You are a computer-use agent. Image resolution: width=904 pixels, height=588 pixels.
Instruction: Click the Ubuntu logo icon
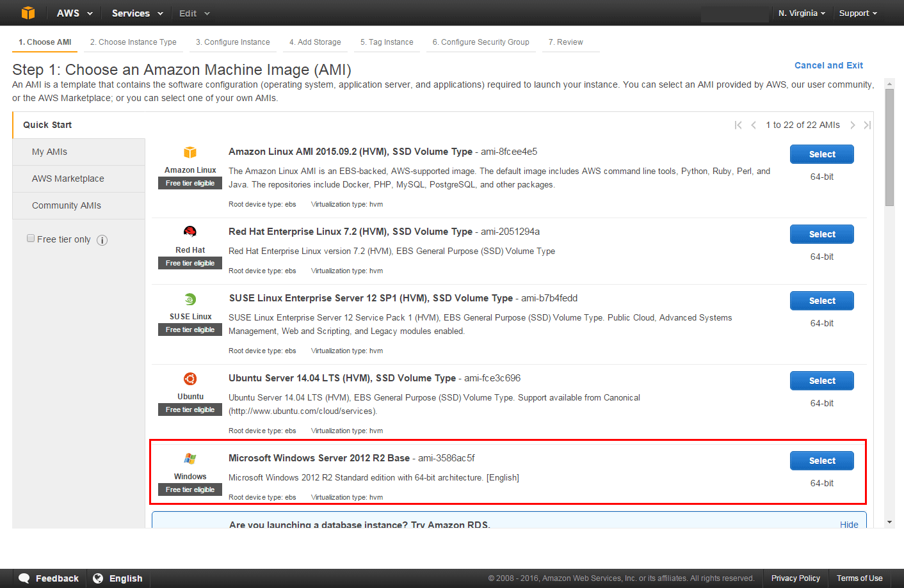point(190,378)
